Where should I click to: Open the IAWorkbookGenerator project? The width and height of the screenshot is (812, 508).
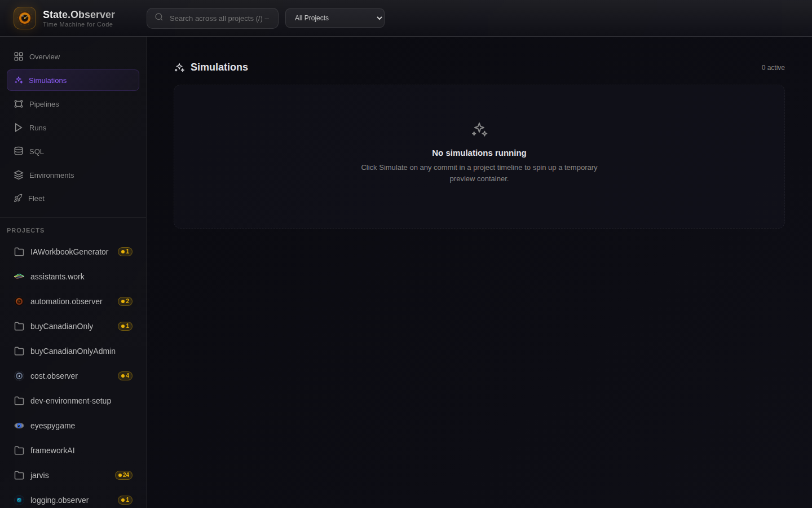coord(73,252)
